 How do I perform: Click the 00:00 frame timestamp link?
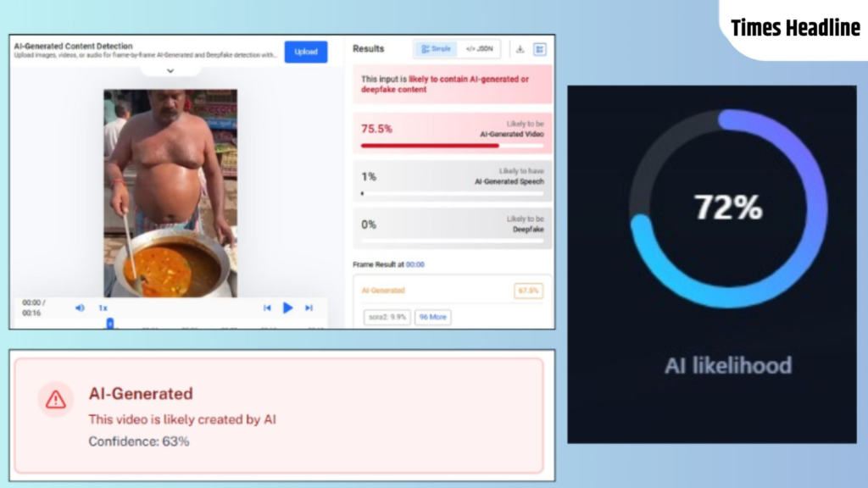click(415, 264)
